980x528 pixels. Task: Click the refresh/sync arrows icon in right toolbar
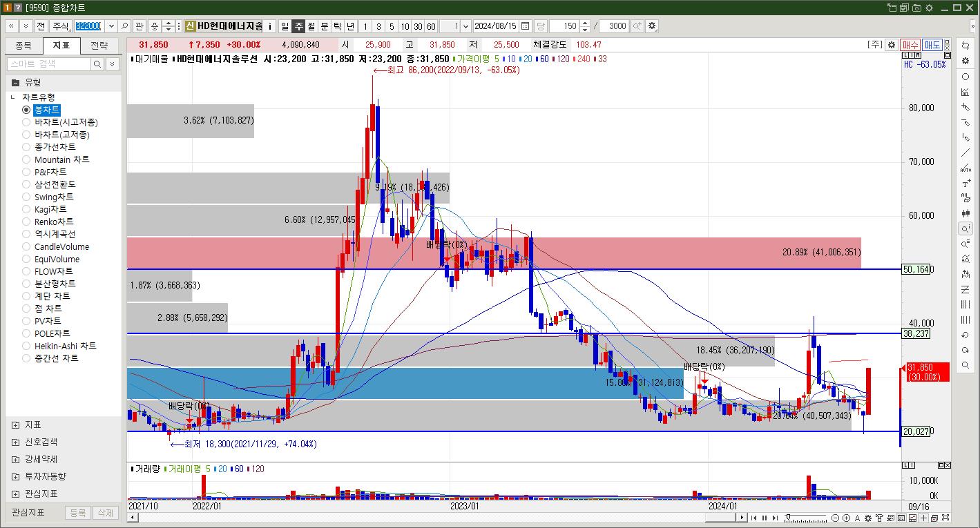tap(965, 45)
